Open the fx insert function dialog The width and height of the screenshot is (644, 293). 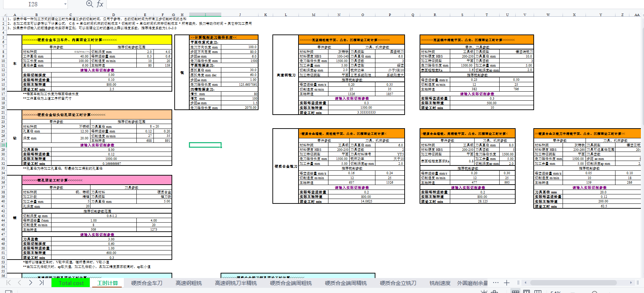[x=100, y=4]
